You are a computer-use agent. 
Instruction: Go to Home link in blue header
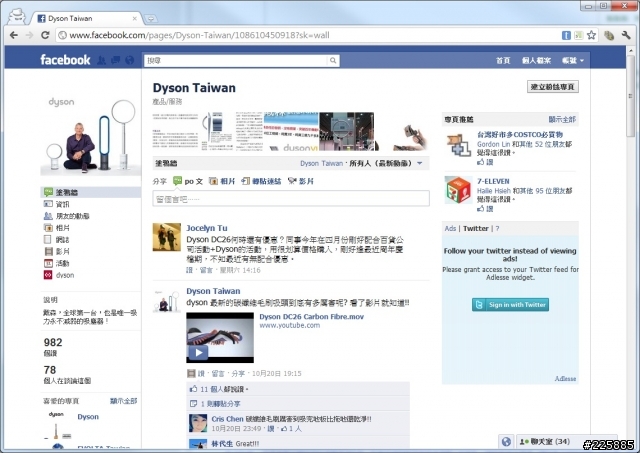click(503, 60)
